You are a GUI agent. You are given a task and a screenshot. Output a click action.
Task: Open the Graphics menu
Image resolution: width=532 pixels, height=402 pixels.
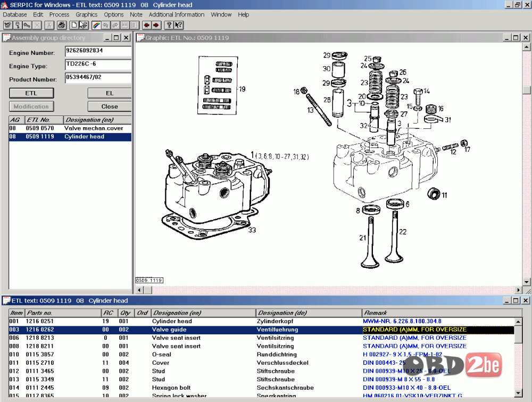coord(87,14)
